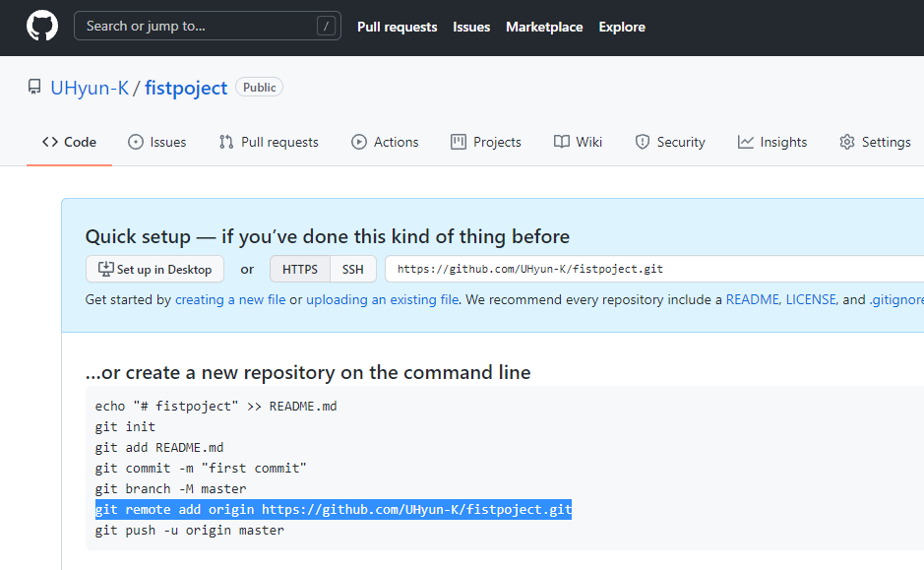The image size is (924, 570).
Task: Click the Issues tab circle icon
Action: 136,142
